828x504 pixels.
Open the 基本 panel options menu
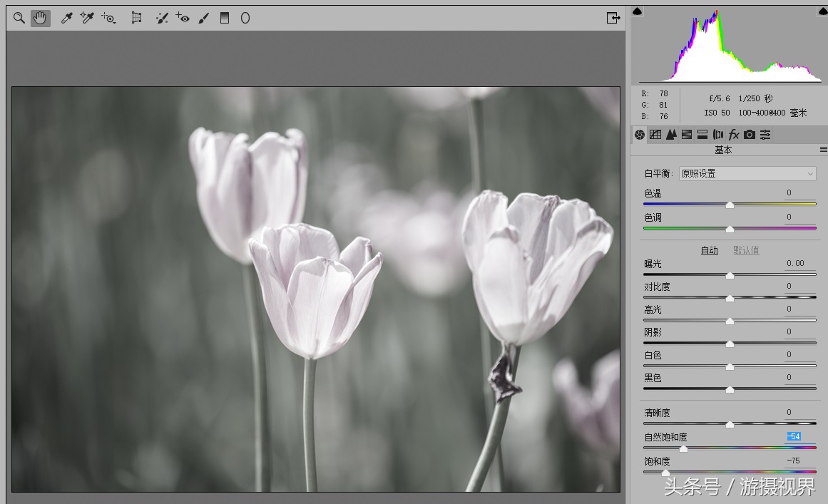tap(823, 150)
